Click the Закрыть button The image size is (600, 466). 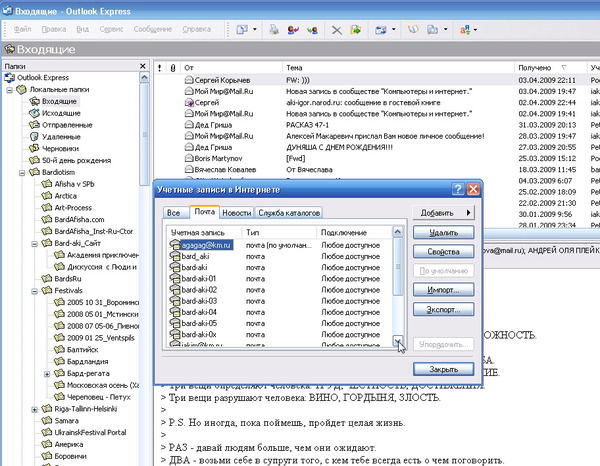click(443, 369)
